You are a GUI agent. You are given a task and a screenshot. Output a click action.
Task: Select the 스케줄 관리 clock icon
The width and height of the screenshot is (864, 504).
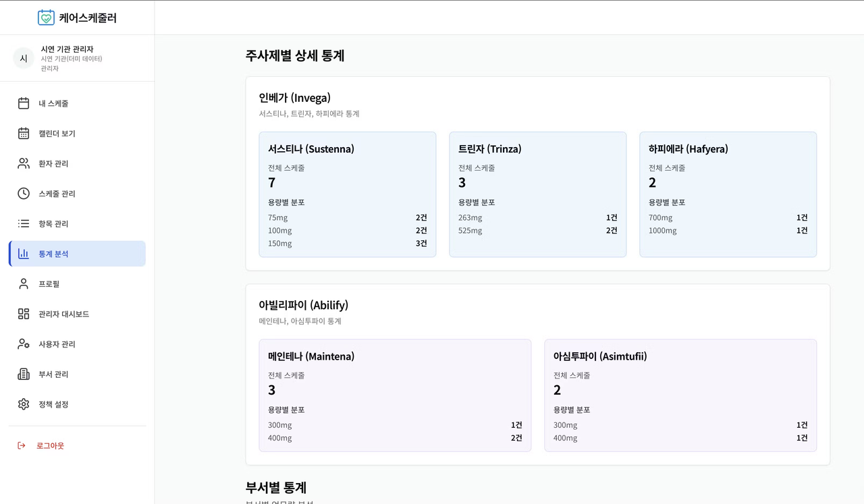(x=22, y=193)
